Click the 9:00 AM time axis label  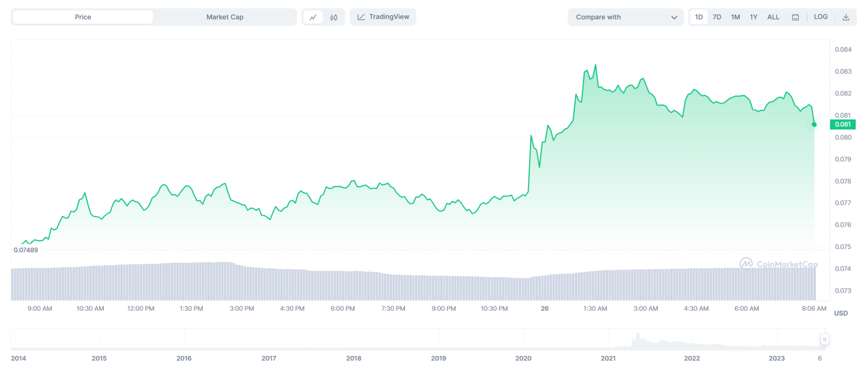tap(40, 309)
